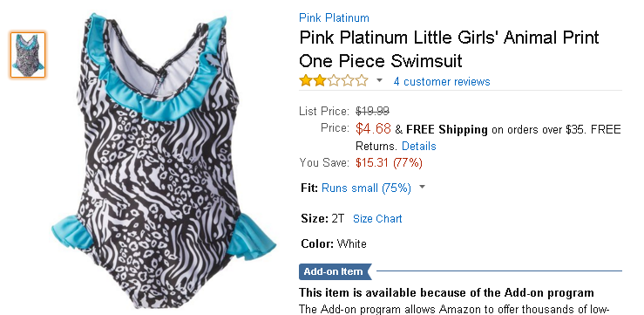Screen dimensions: 644x315
Task: Click the Runs small (75%) fit link
Action: pyautogui.click(x=366, y=188)
